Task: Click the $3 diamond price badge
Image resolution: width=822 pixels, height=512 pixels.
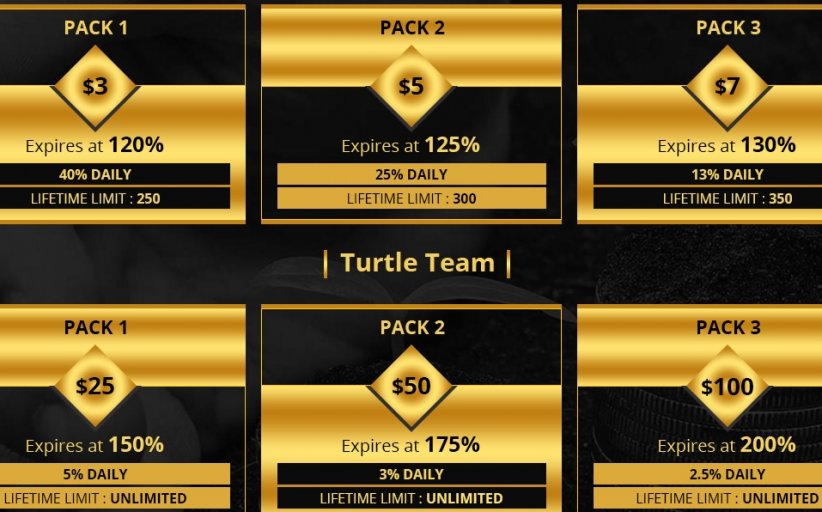Action: [x=95, y=87]
